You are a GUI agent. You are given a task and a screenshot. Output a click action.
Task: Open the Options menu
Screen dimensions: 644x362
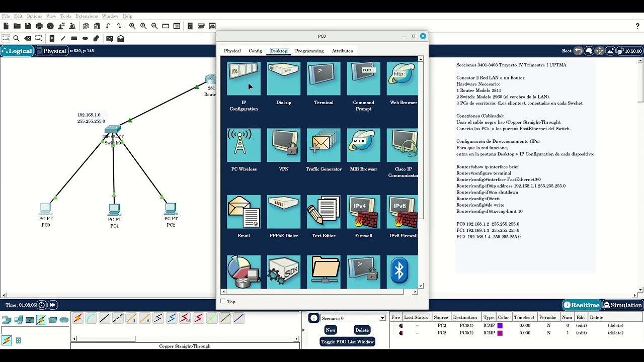[34, 16]
